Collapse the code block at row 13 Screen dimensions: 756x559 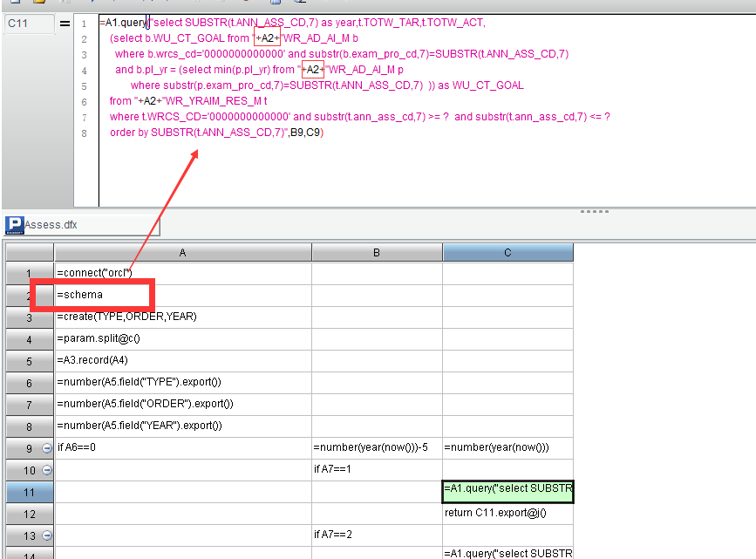tap(47, 535)
